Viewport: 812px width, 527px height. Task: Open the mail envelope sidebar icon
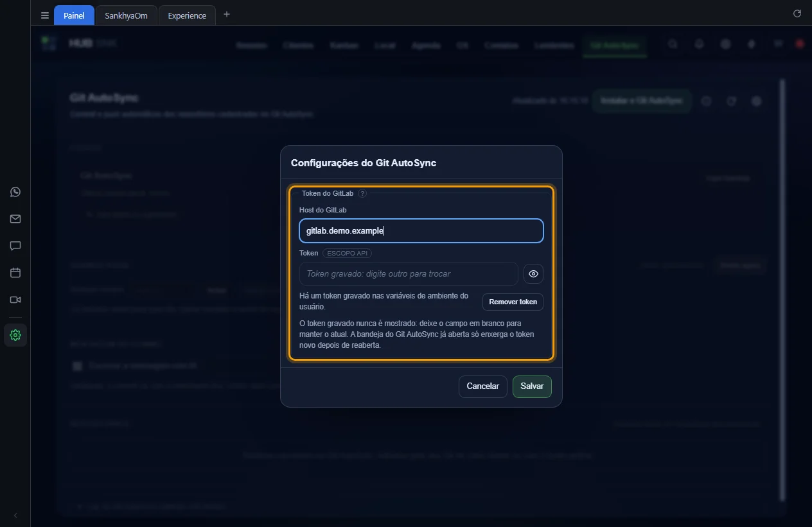15,219
